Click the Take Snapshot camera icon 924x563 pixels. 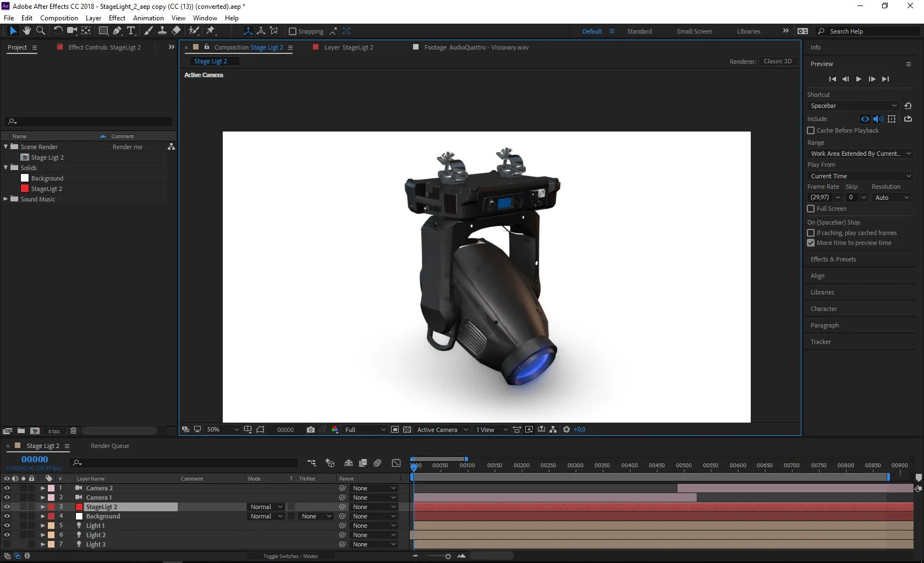coord(311,430)
